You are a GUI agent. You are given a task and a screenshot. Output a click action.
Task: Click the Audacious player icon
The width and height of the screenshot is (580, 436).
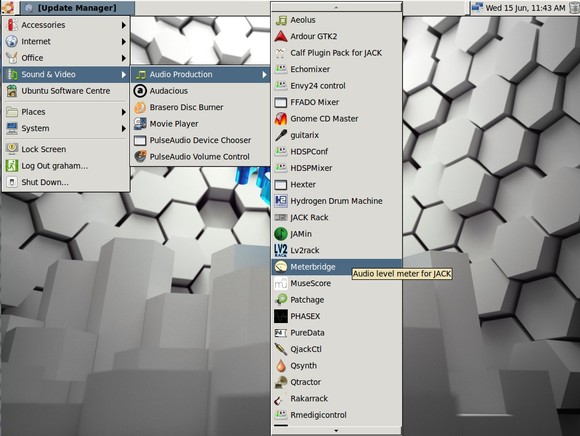click(x=140, y=91)
